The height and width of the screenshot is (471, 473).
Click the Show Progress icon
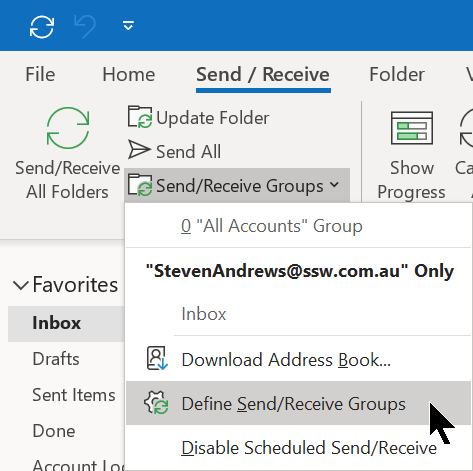[x=412, y=128]
